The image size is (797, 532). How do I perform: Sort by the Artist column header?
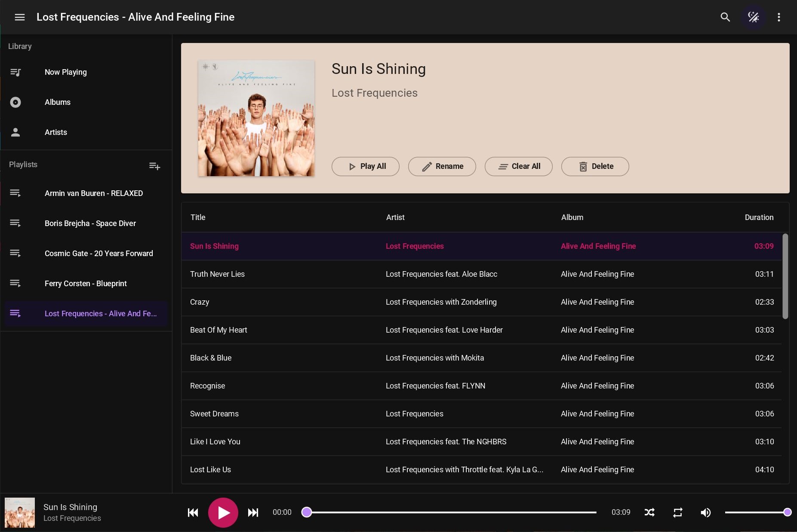tap(395, 217)
